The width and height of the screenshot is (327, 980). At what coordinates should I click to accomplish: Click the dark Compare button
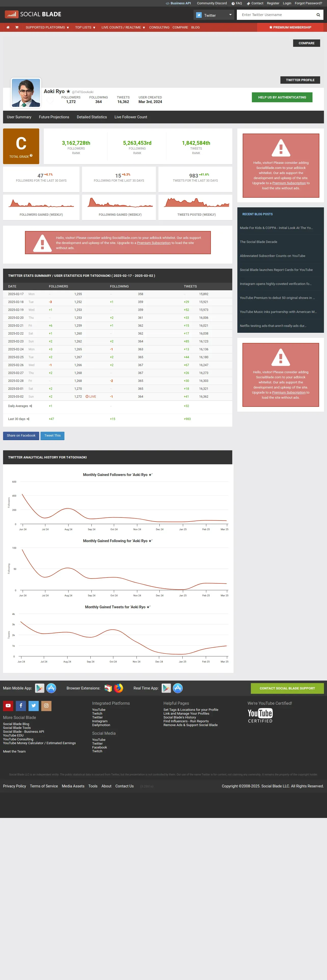pyautogui.click(x=306, y=43)
